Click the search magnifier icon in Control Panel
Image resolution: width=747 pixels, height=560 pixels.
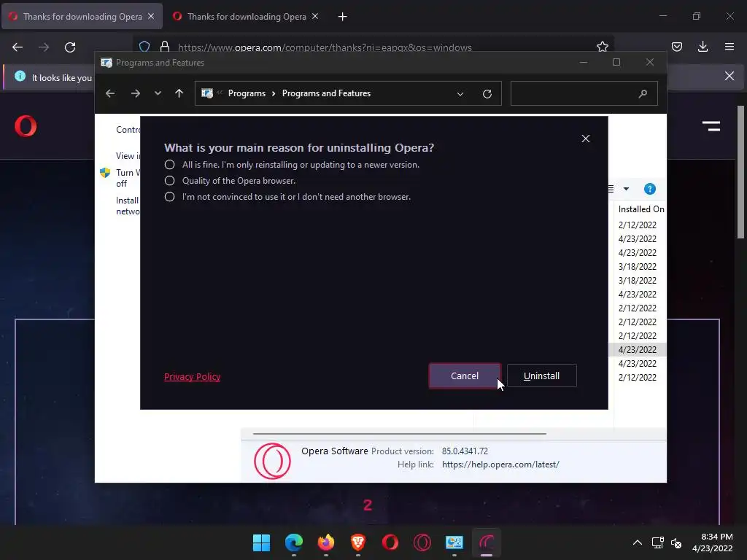[x=643, y=94]
